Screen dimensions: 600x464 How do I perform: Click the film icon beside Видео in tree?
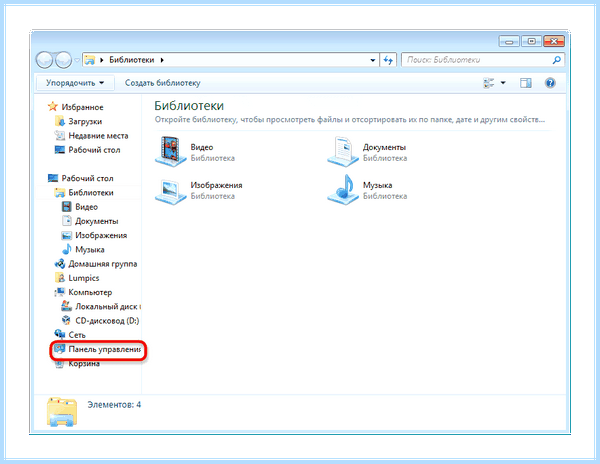pos(67,207)
